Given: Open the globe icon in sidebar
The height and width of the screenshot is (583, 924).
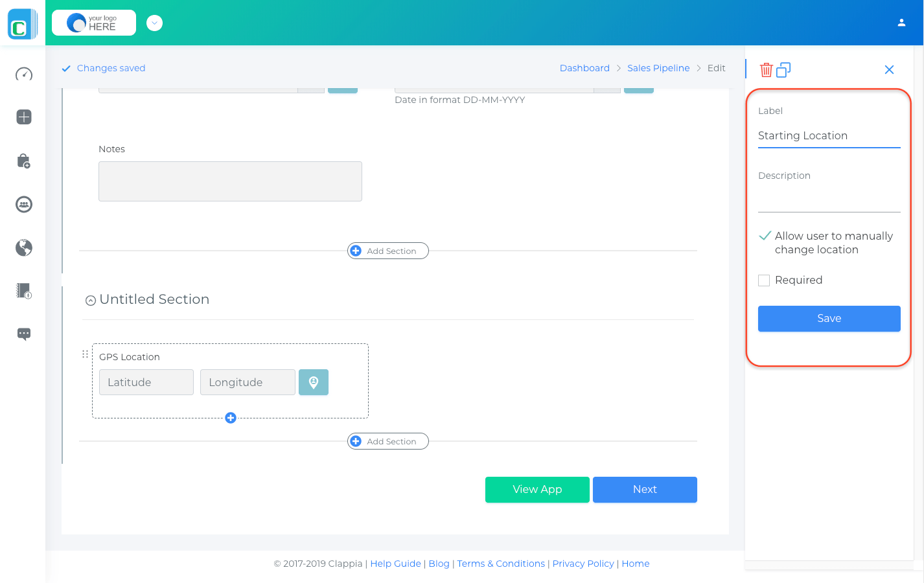Looking at the screenshot, I should pos(24,247).
